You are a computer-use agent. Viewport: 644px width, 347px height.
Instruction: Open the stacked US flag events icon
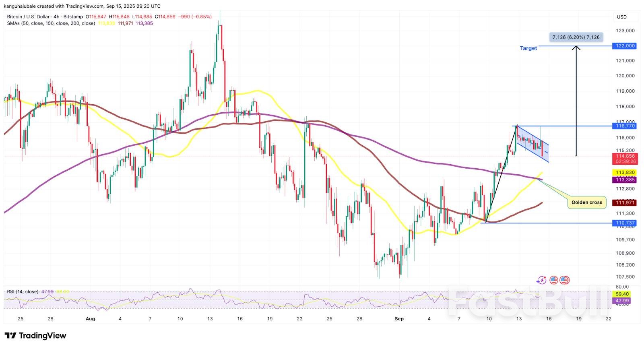coord(564,280)
